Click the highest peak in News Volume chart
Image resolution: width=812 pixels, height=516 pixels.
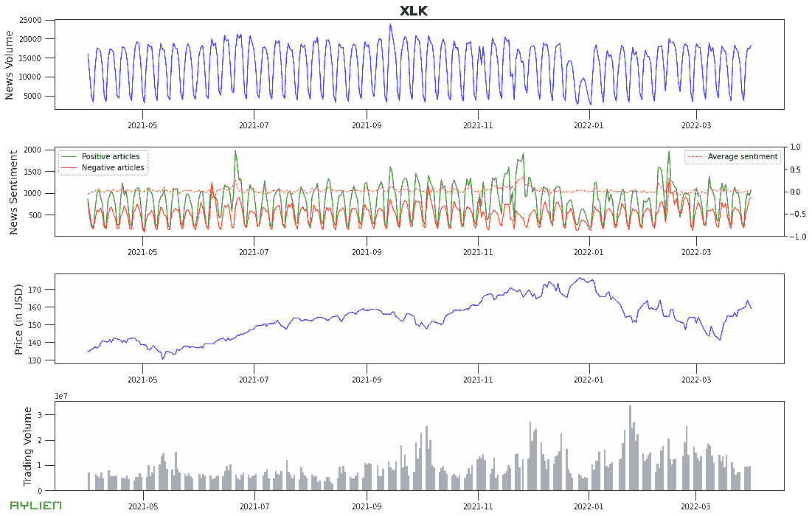(x=390, y=24)
